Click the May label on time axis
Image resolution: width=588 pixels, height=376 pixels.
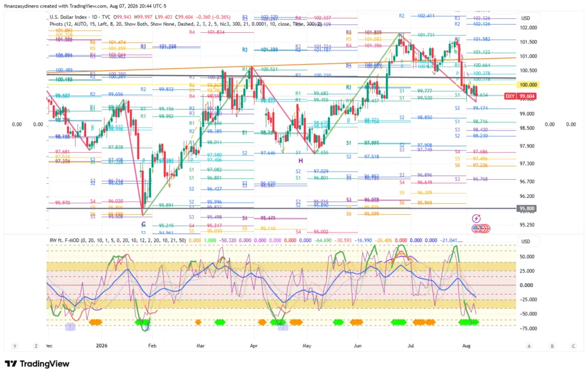click(x=307, y=346)
